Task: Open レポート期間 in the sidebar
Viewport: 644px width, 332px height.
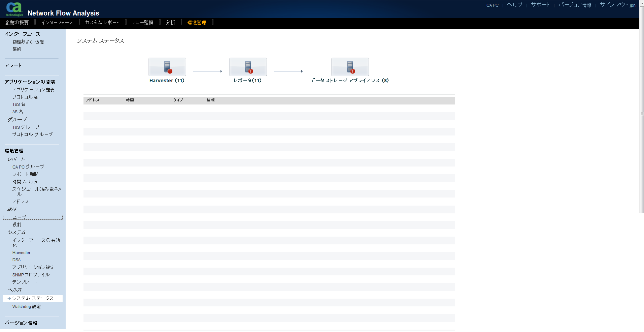Action: tap(25, 174)
